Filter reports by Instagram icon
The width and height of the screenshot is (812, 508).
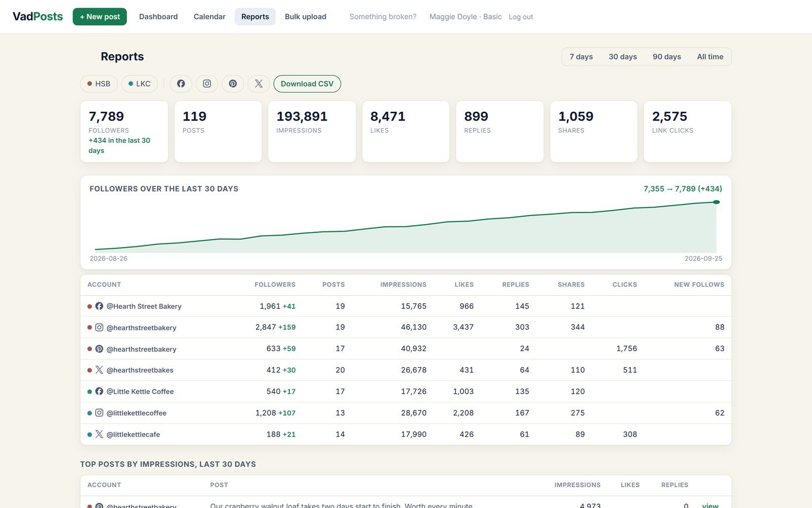[207, 84]
